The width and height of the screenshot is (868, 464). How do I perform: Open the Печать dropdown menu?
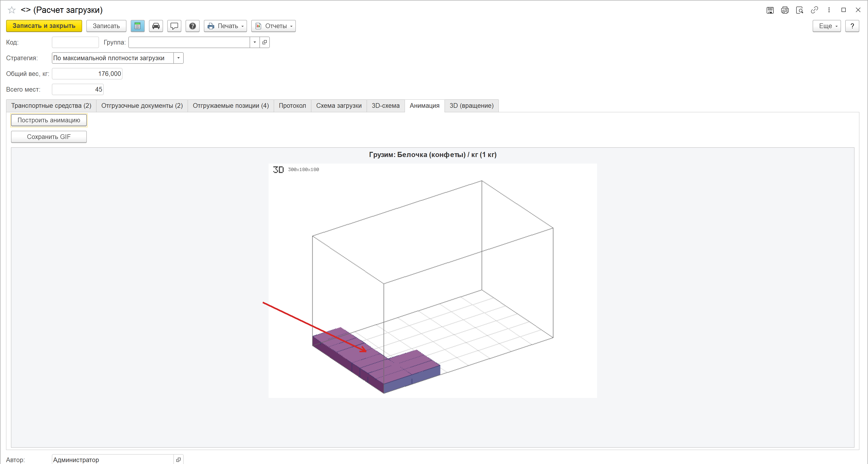(x=225, y=26)
